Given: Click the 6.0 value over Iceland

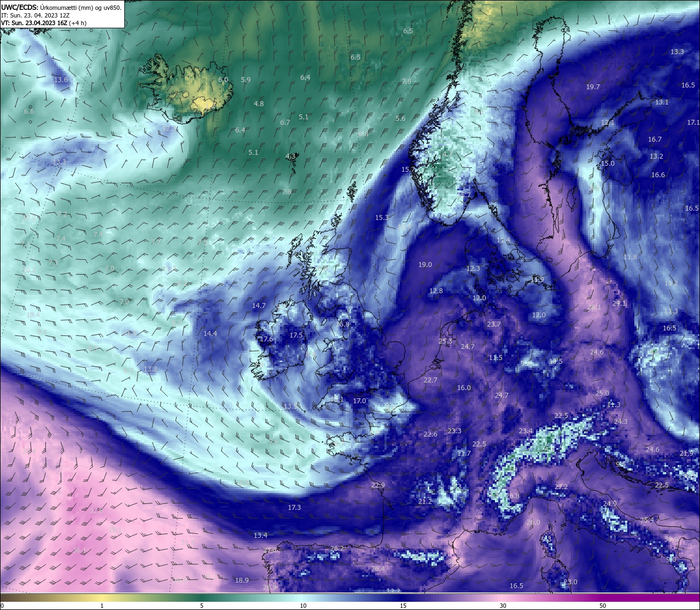Looking at the screenshot, I should (x=223, y=80).
